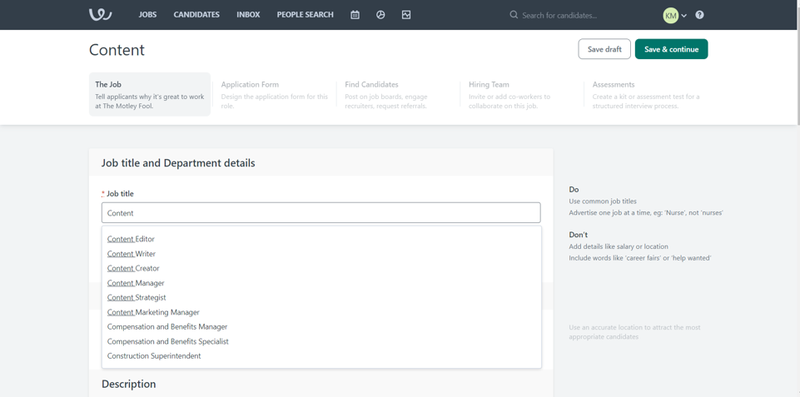Open PEOPLE SEARCH

coord(305,15)
